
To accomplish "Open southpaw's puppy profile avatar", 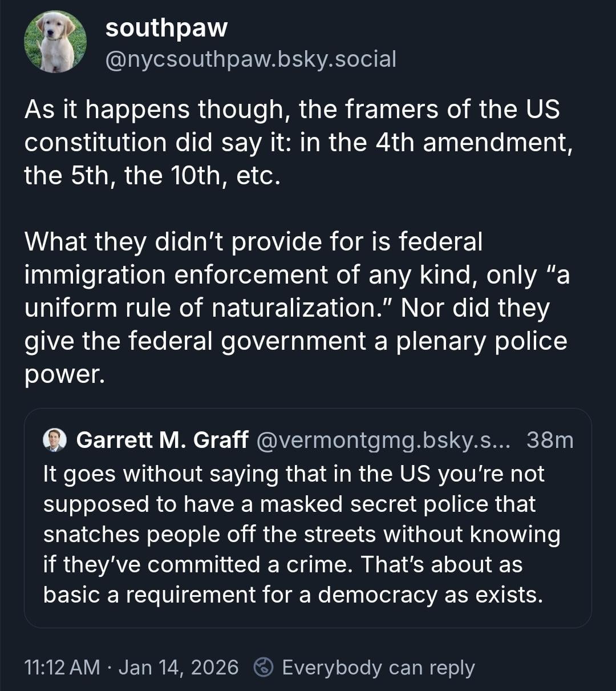I will (x=55, y=42).
